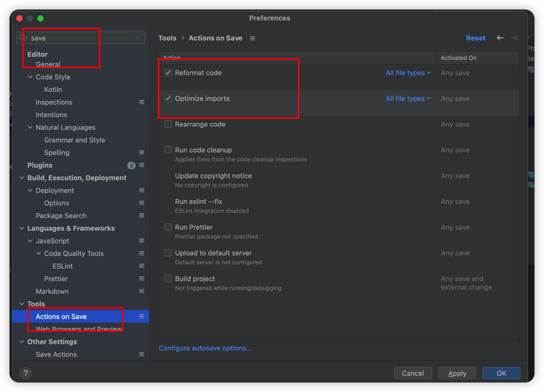
Task: Enable the Run Prettier checkbox
Action: point(168,227)
